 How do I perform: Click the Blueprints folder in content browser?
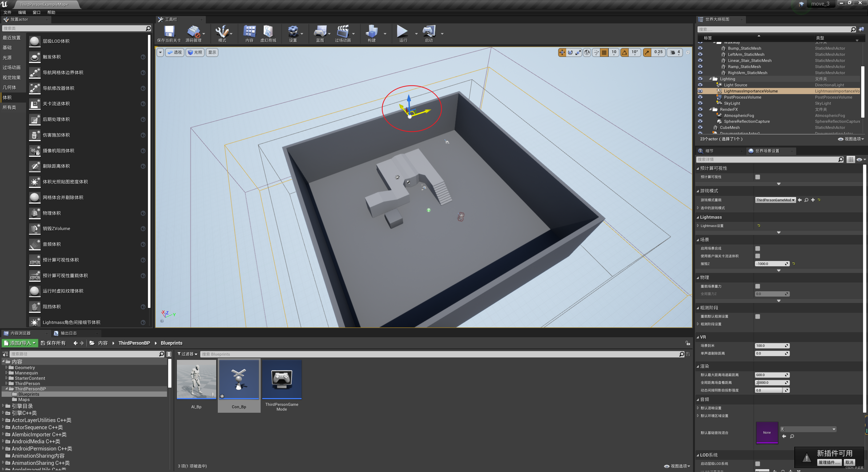[x=28, y=394]
